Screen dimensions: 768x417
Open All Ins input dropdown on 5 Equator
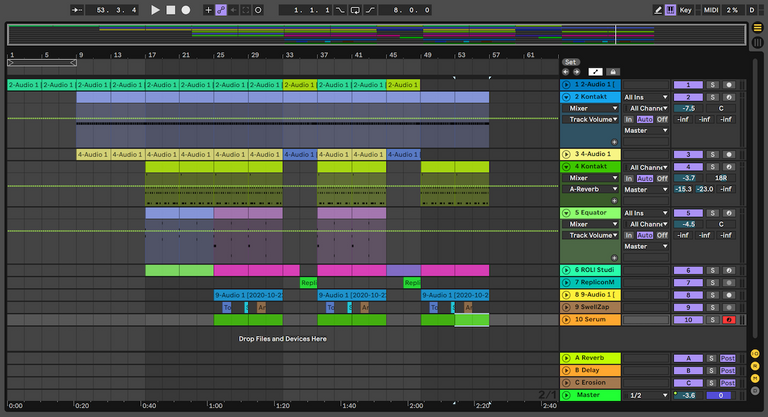point(646,213)
